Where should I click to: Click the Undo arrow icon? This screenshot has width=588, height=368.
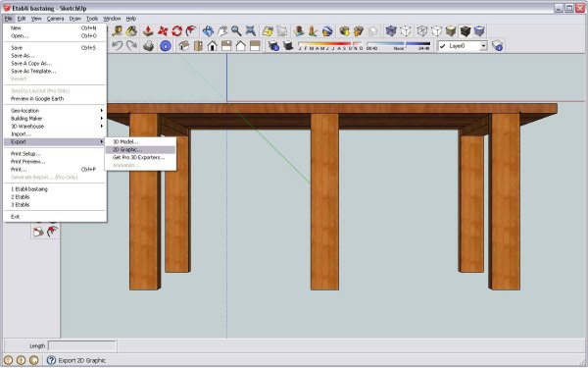[118, 46]
